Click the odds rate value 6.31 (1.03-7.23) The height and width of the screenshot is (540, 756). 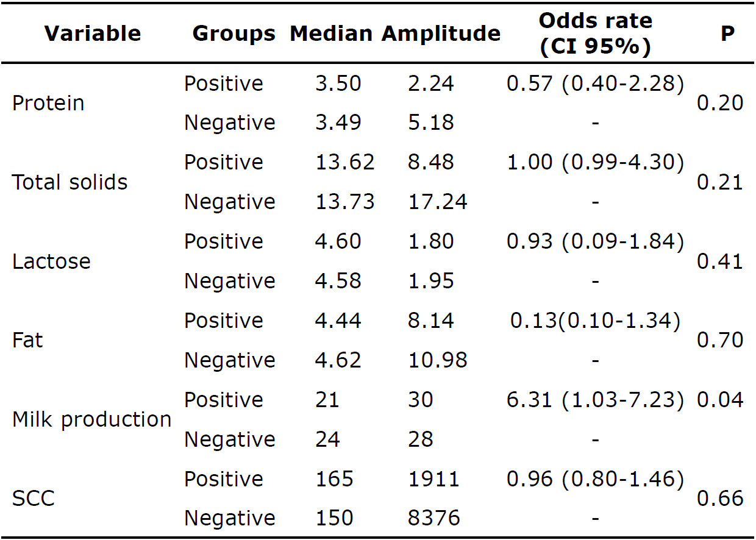tap(595, 400)
